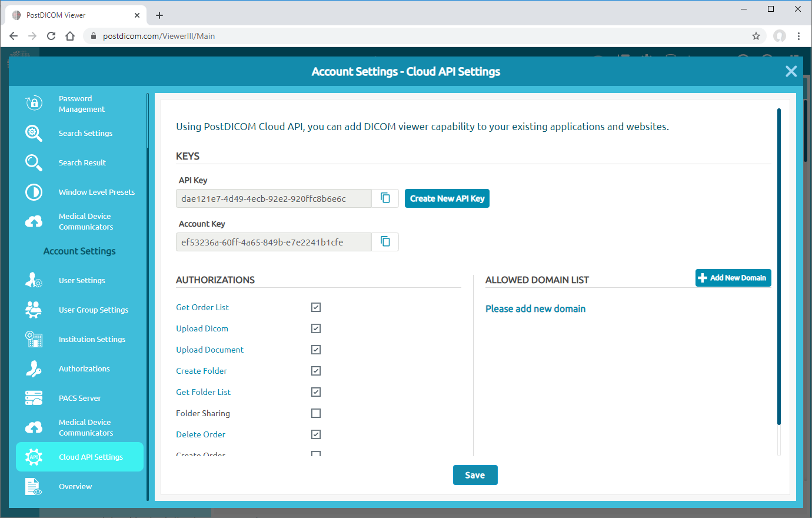Click the Create Folder link text
The image size is (812, 518).
[x=201, y=371]
